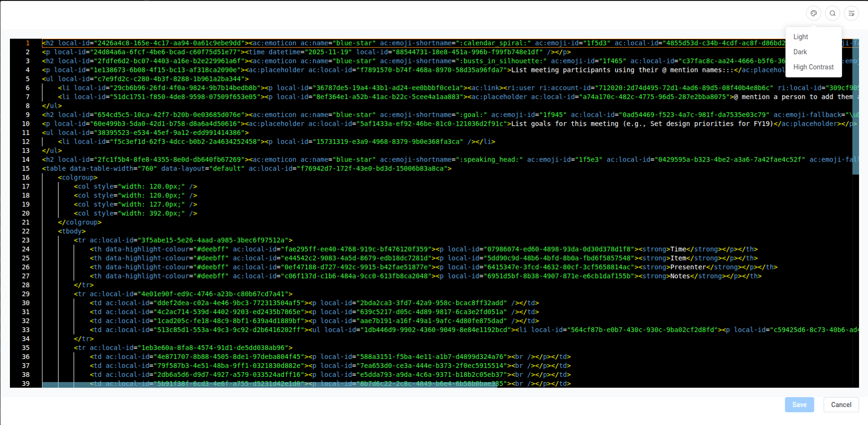Place cursor on the <tbody> tag
The image size is (868, 425).
point(72,231)
